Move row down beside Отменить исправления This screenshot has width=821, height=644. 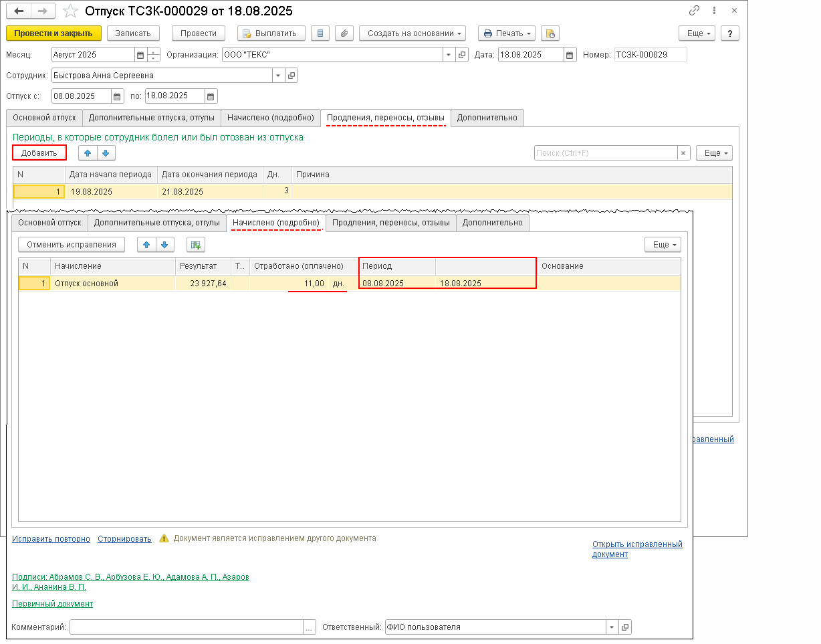pyautogui.click(x=165, y=245)
